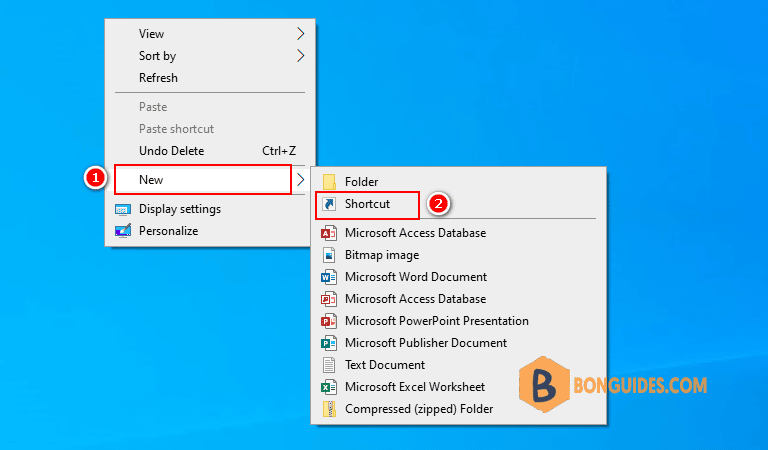Click the Excel Worksheet icon
The width and height of the screenshot is (768, 450).
coord(329,387)
